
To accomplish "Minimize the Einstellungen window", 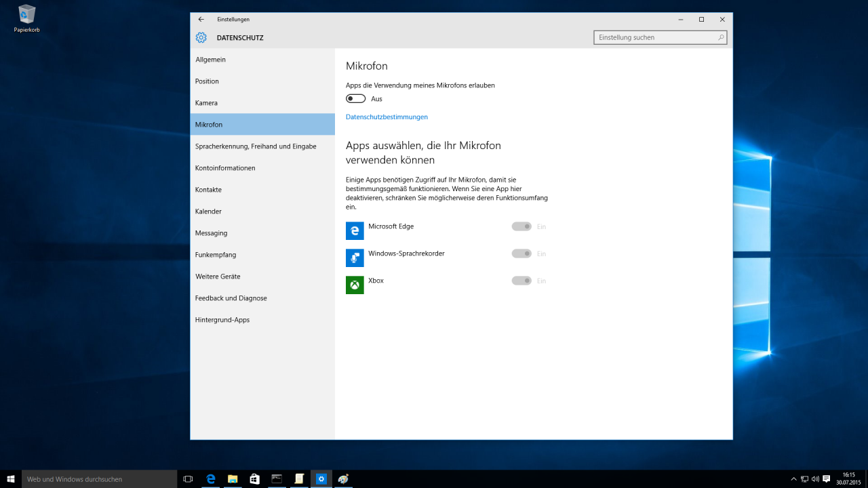I will click(681, 20).
